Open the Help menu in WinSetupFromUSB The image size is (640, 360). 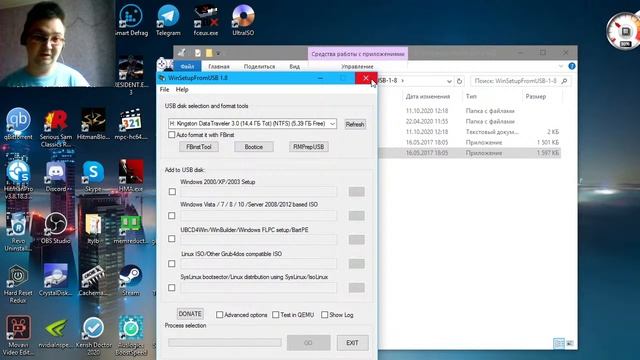(182, 89)
